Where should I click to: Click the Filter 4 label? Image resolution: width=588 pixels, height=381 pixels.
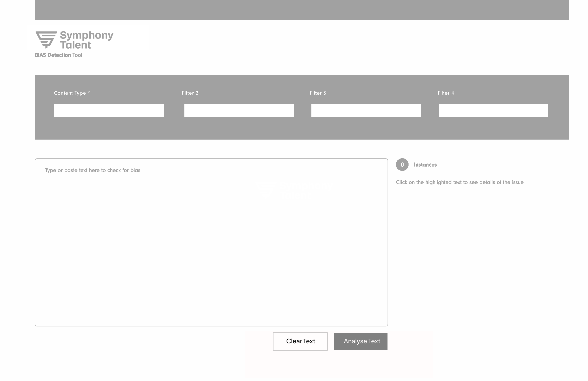(x=446, y=93)
